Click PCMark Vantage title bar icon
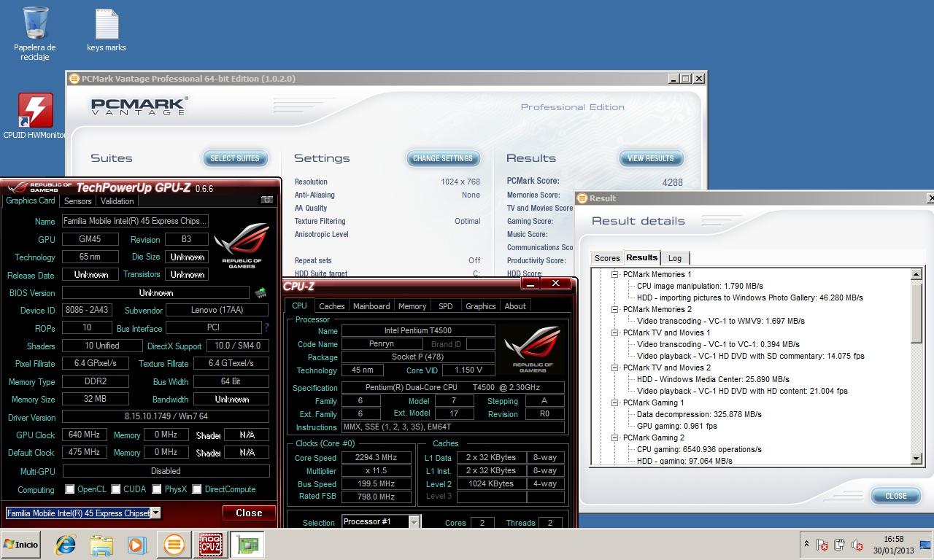Screen dimensions: 934x560 (x=74, y=79)
